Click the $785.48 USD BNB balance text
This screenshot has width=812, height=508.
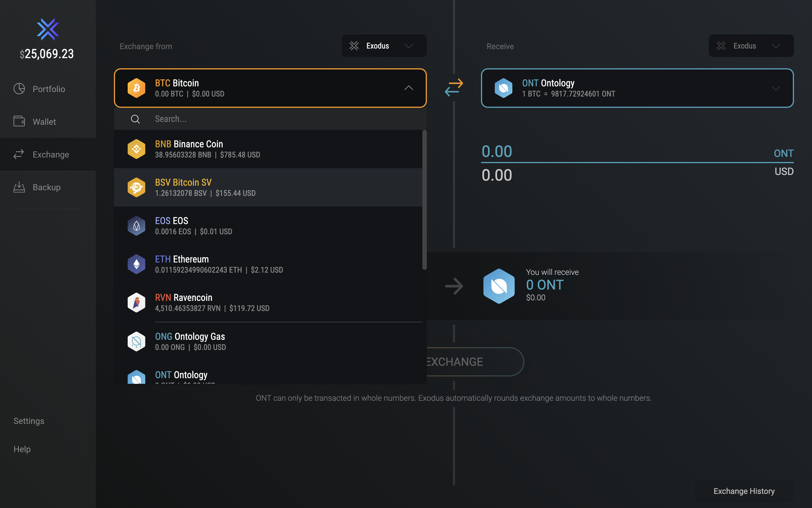[240, 155]
